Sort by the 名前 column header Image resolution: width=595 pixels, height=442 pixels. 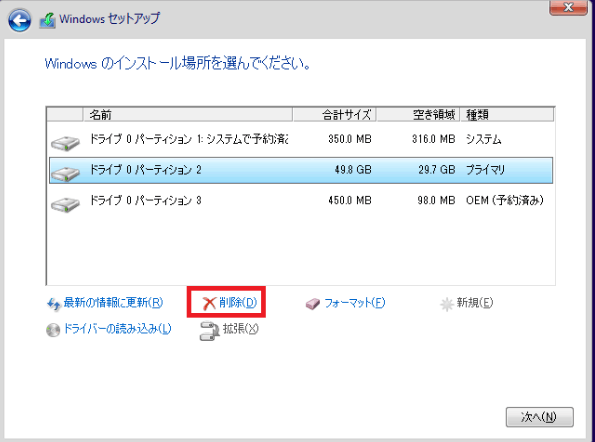pos(187,115)
